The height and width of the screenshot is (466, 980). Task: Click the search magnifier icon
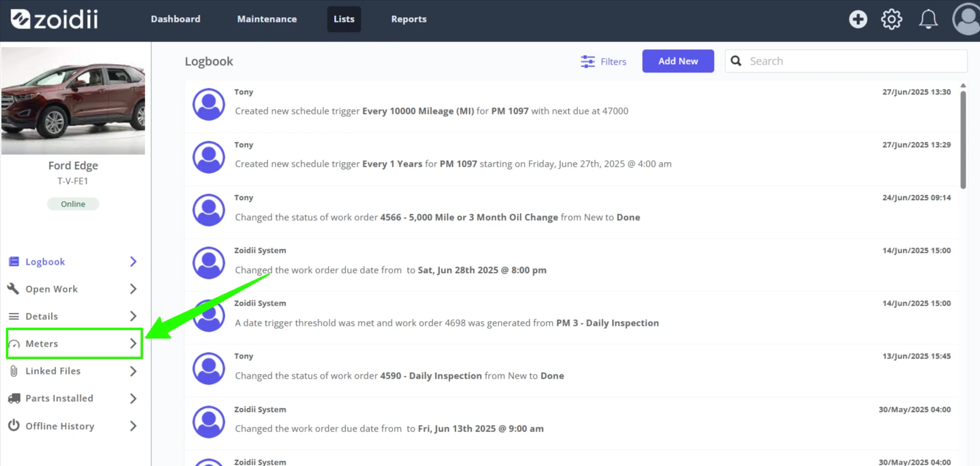(736, 61)
